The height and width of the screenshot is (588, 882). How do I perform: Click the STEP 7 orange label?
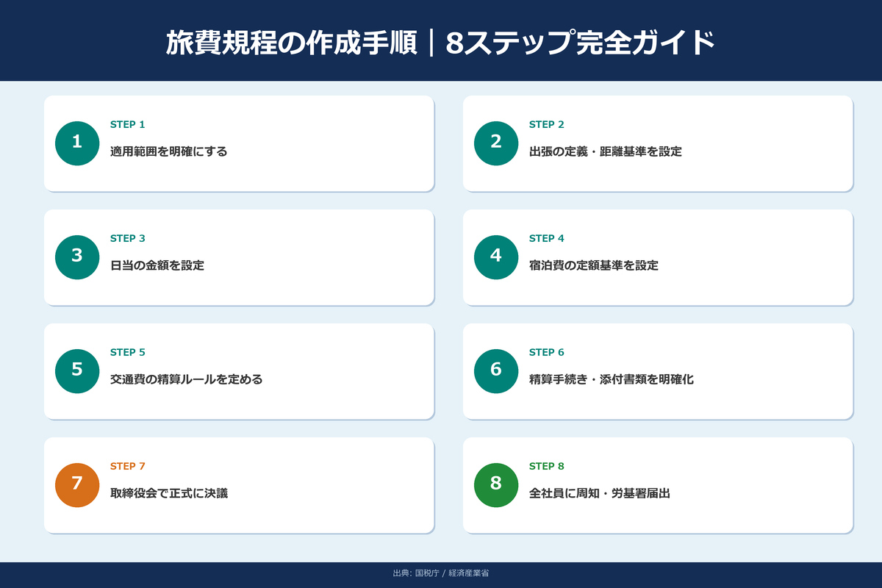tap(128, 467)
